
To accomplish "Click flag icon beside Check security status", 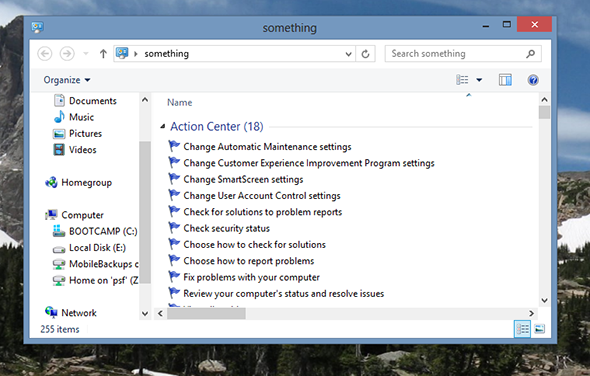I will pyautogui.click(x=174, y=228).
